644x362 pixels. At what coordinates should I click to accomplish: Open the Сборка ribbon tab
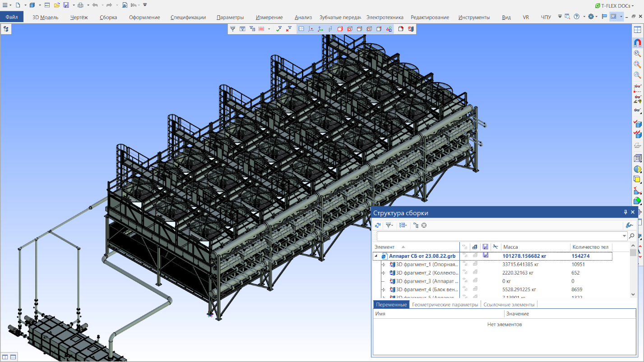108,17
